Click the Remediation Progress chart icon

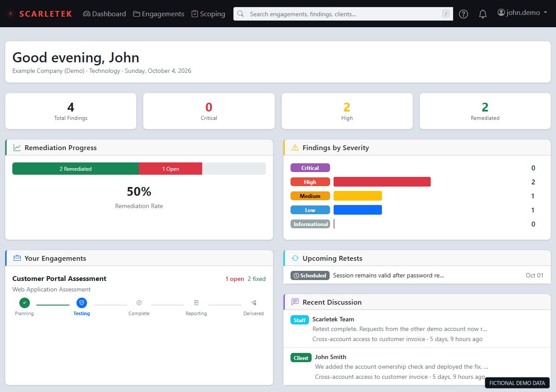click(x=17, y=147)
